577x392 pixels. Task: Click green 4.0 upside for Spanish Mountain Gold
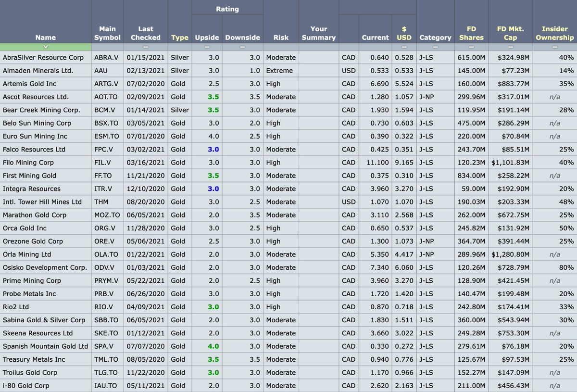tap(213, 346)
